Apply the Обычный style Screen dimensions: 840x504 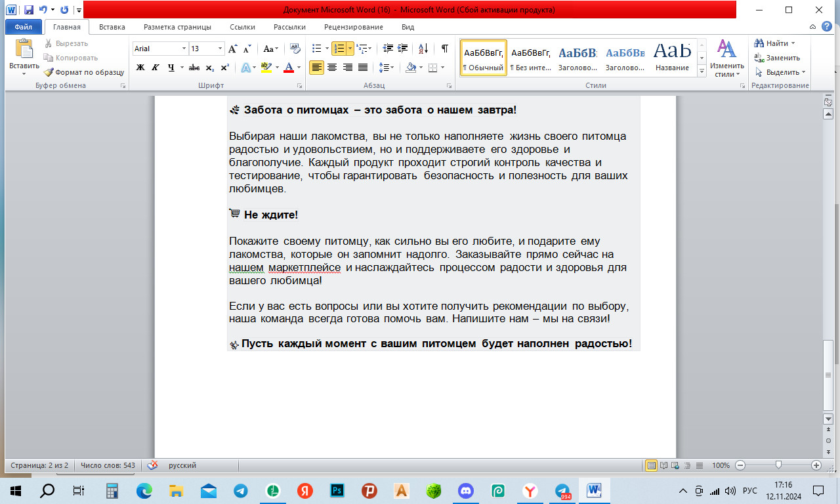(x=484, y=58)
